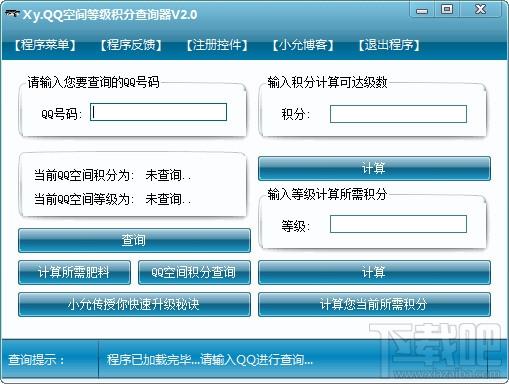This screenshot has height=384, width=509.
Task: Select the 【退出程序】 menu item
Action: click(x=389, y=45)
